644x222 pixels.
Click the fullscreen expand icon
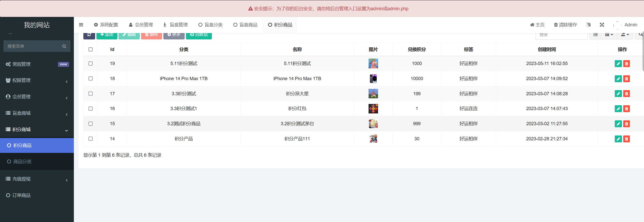(602, 25)
